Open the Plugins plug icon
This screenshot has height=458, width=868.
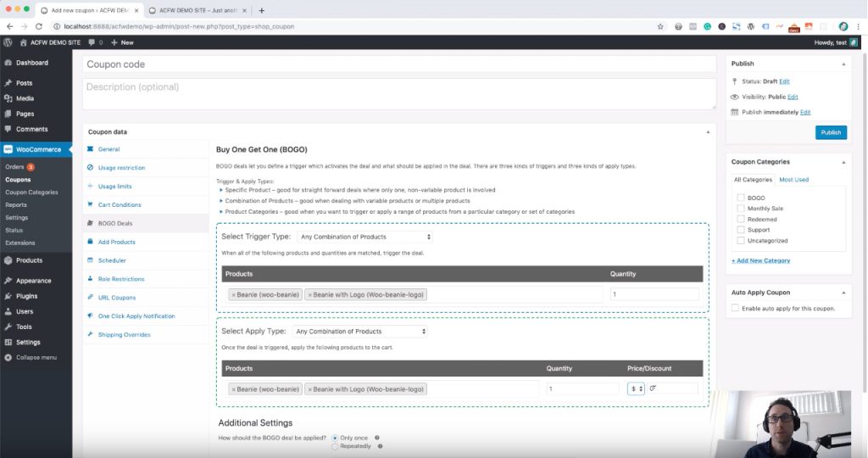coord(8,296)
